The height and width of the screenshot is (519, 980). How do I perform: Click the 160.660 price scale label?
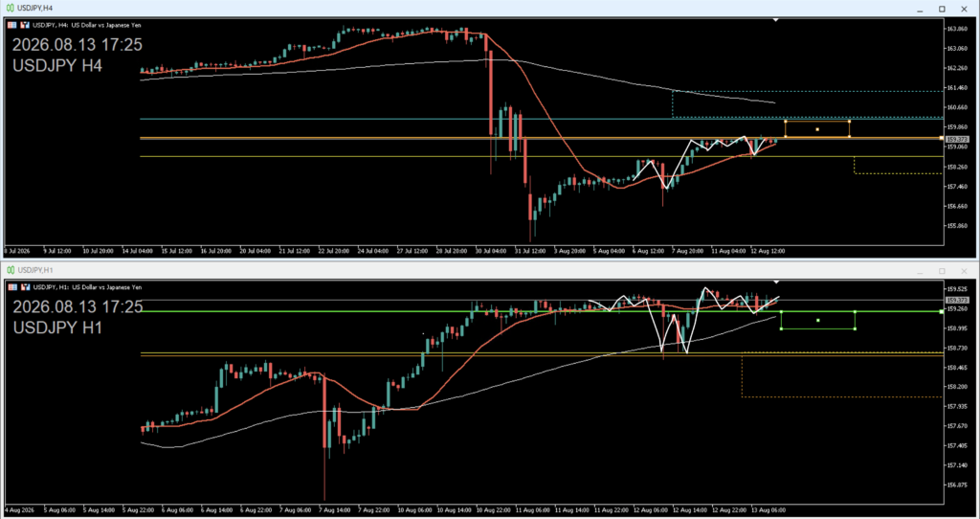click(957, 107)
